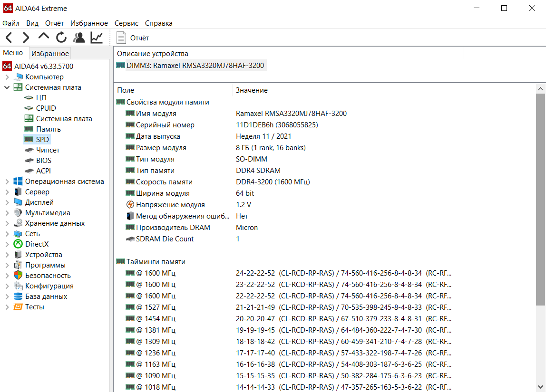Click the user profile toolbar icon

[x=79, y=38]
